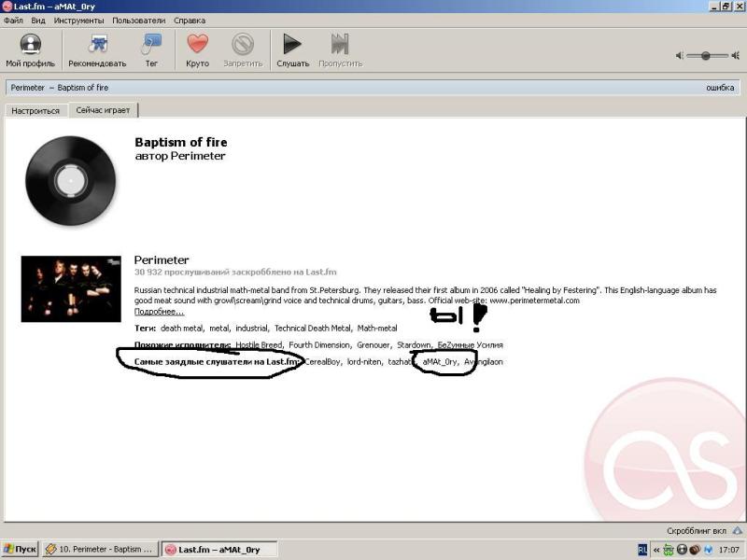Open similar artist Fourth Dimension
747x560 pixels.
pyautogui.click(x=319, y=344)
